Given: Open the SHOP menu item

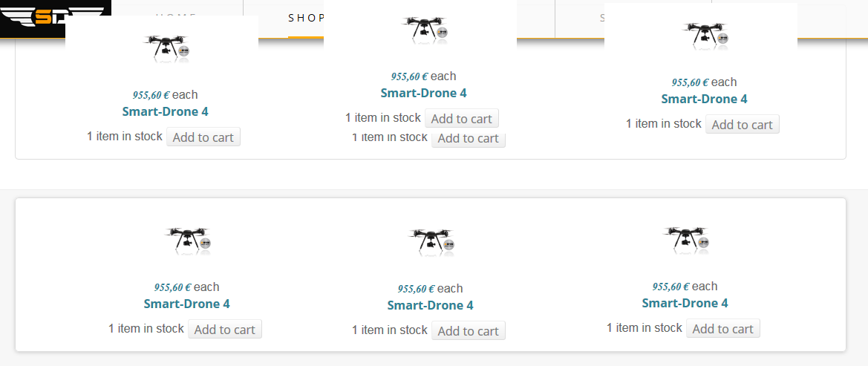Looking at the screenshot, I should [304, 17].
